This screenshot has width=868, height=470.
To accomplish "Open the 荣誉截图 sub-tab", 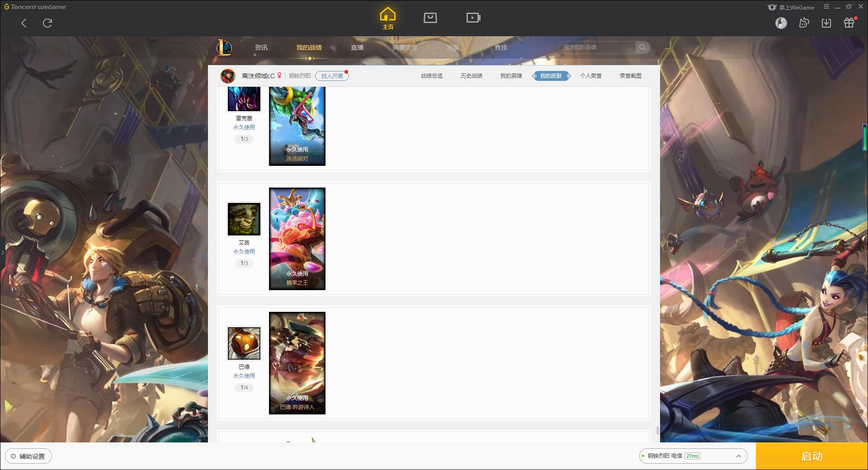I will 631,76.
